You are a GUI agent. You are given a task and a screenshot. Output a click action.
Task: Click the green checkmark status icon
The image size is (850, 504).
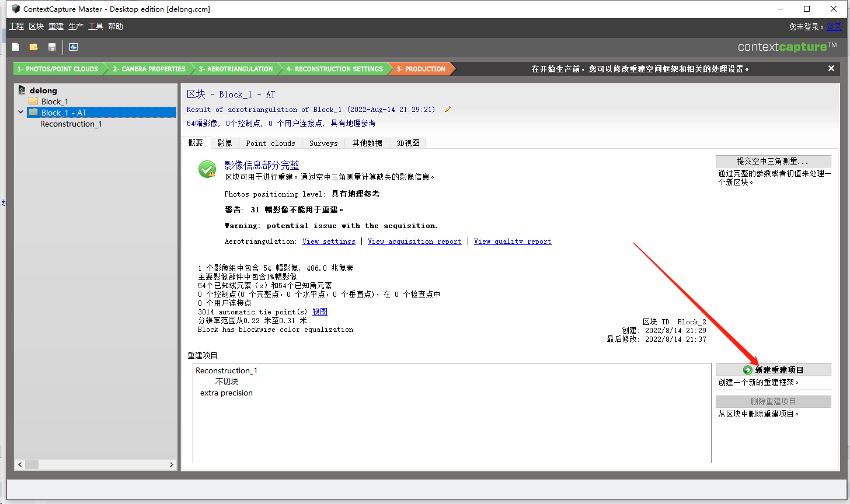pos(207,169)
